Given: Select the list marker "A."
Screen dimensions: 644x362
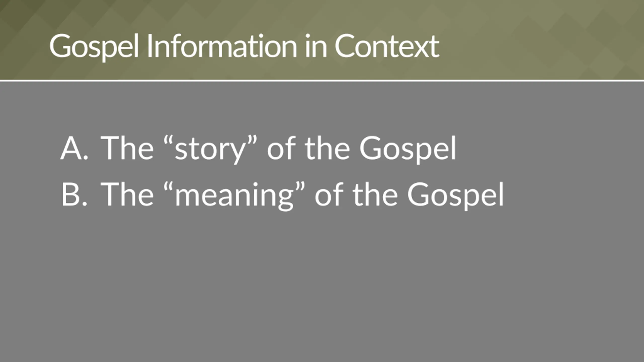Looking at the screenshot, I should tap(74, 148).
